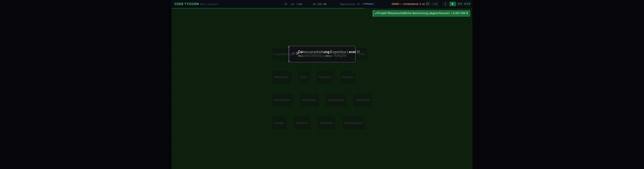
Task: Set speed to double fast-forward
Action: pyautogui.click(x=460, y=4)
